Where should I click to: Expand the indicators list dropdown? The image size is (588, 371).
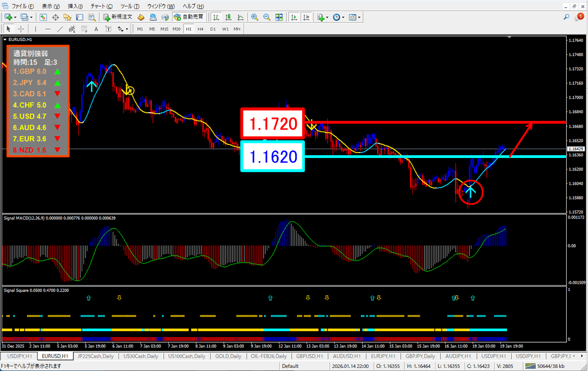point(328,17)
